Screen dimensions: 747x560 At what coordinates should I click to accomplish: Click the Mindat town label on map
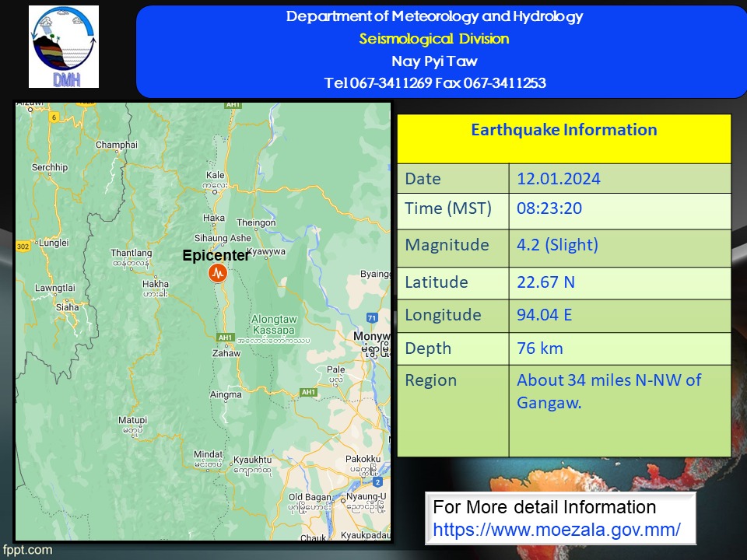208,453
